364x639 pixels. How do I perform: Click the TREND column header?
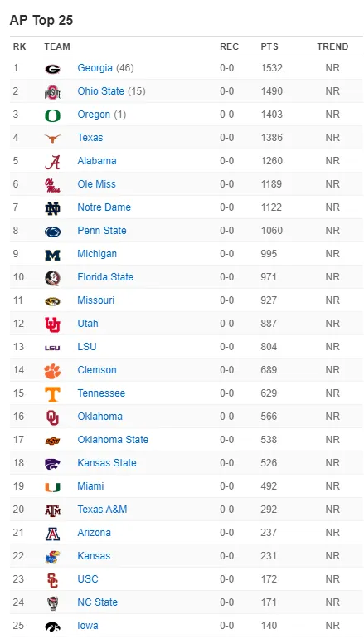point(332,46)
